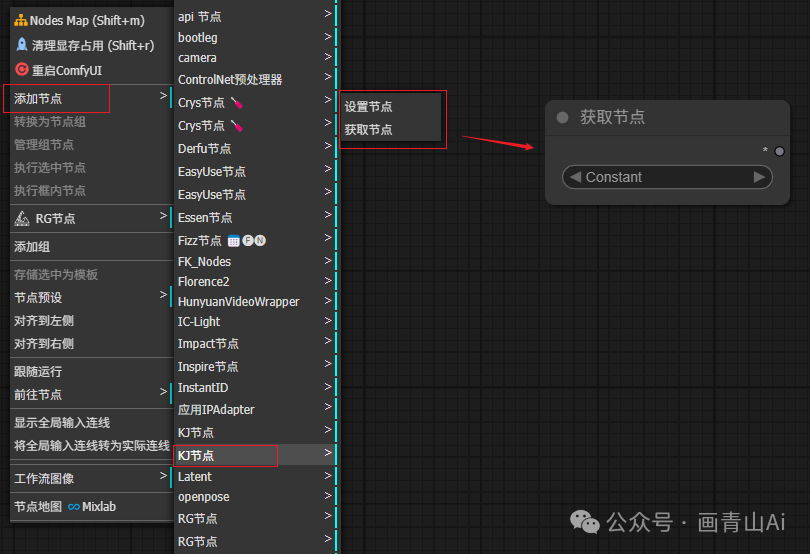
Task: Click the Nodes Map sitemap icon
Action: [x=21, y=21]
